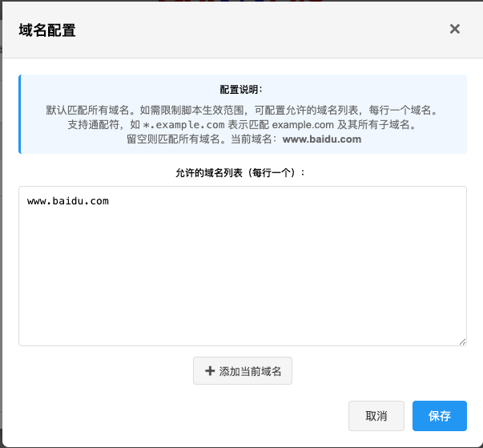Click the 允许的域名列表 label
Viewport: 483px width, 448px height.
tap(241, 172)
